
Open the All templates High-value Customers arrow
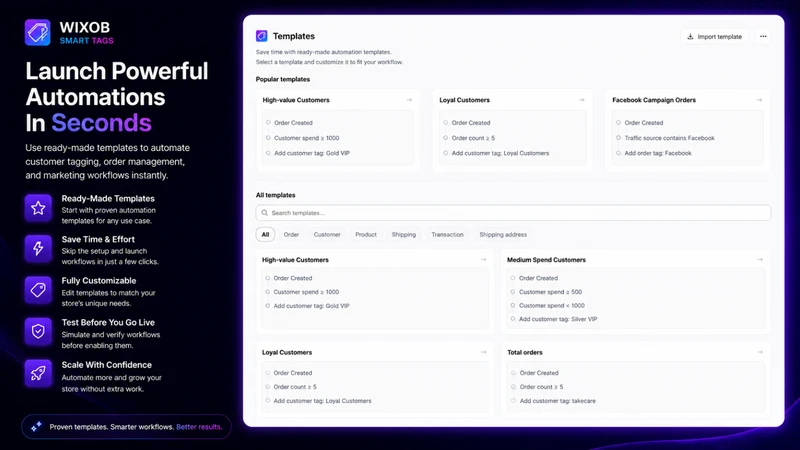pos(484,260)
